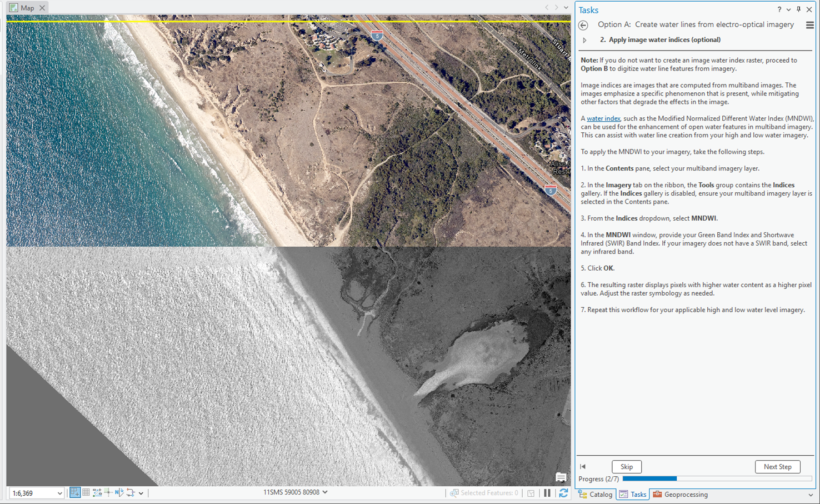Screen dimensions: 820x504
Task: Skip the current task step
Action: (x=627, y=467)
